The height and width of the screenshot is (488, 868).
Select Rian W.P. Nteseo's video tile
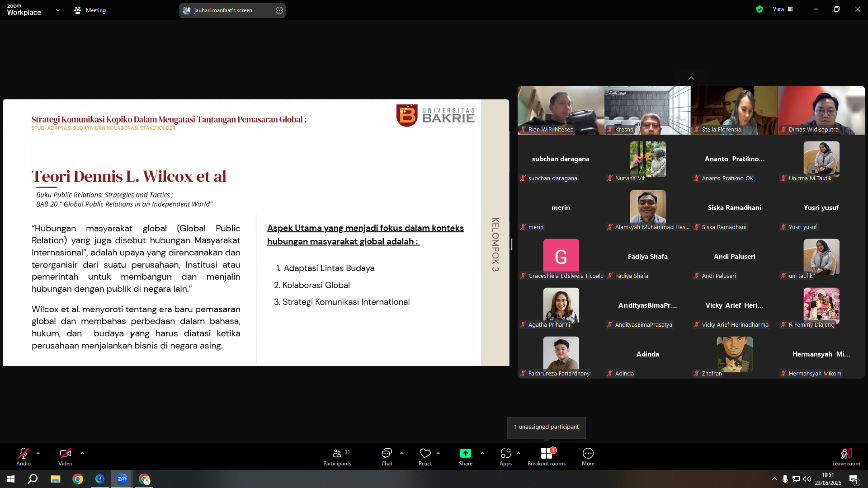click(561, 110)
